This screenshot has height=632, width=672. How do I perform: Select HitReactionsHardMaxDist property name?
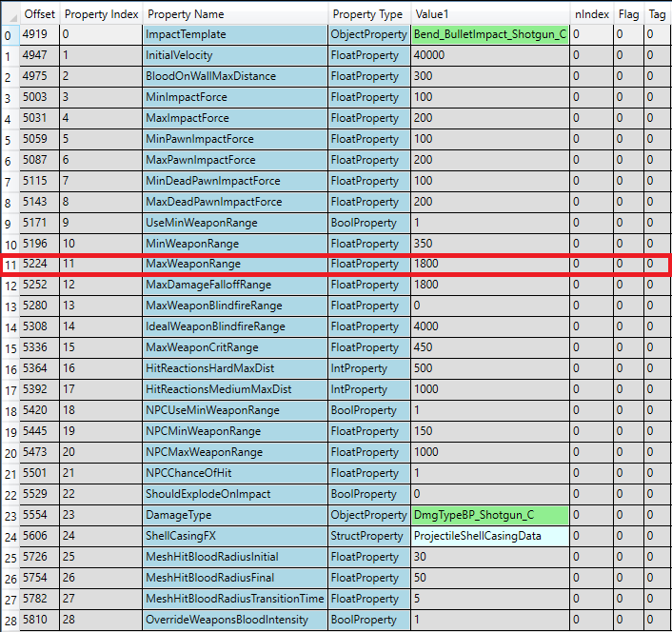[x=235, y=368]
